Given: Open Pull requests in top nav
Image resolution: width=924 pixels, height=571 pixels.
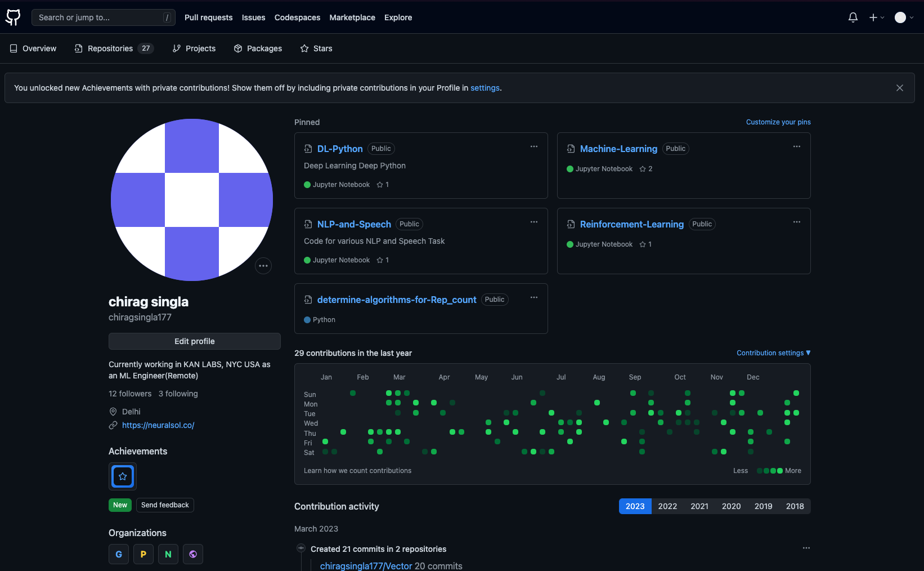Looking at the screenshot, I should coord(208,17).
